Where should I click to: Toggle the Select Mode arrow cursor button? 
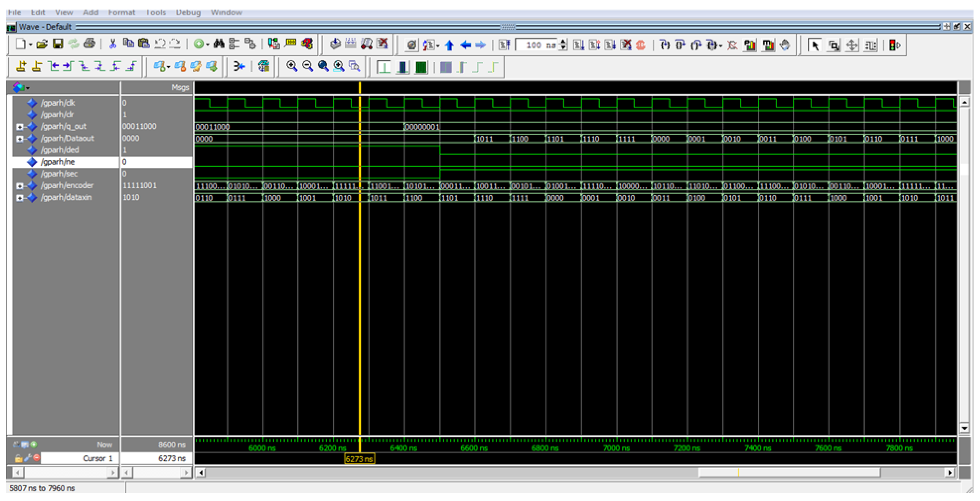click(815, 45)
